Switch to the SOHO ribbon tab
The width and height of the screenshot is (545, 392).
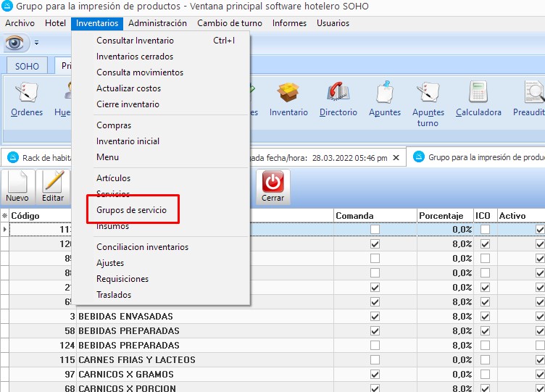28,66
